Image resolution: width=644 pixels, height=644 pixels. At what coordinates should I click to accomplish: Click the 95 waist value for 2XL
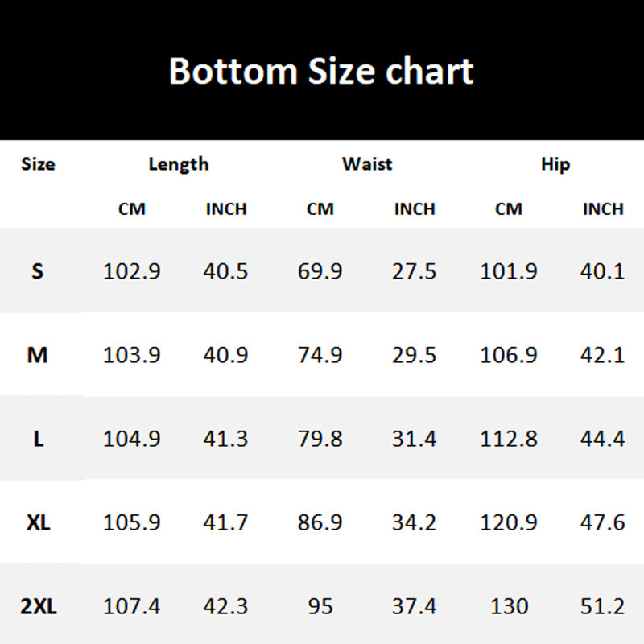click(x=320, y=606)
